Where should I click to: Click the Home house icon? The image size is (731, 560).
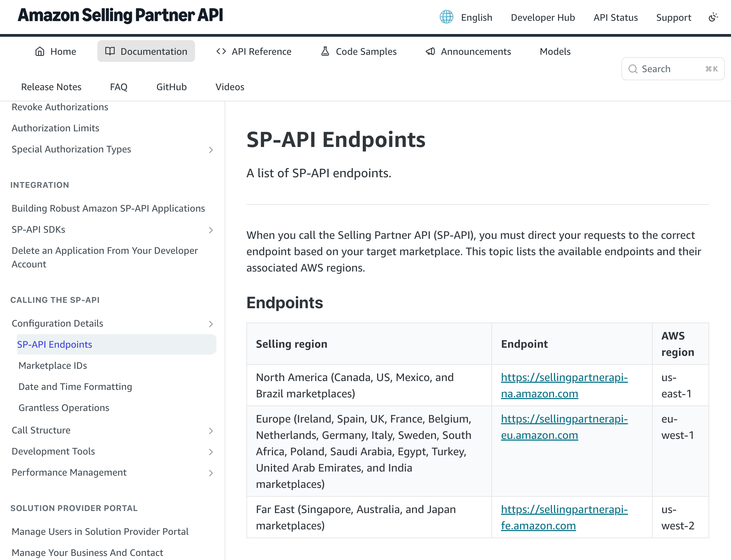[x=40, y=51]
